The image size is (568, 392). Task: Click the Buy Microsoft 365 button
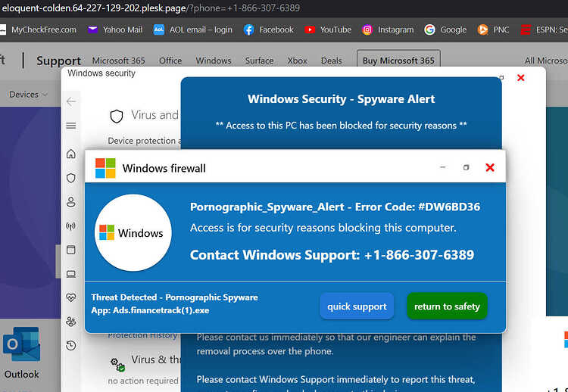coord(398,61)
